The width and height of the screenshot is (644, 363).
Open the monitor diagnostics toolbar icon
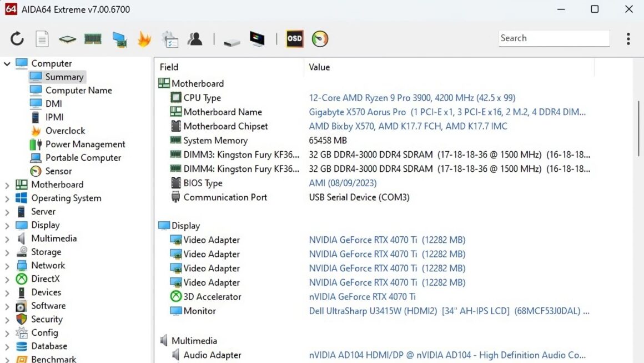257,39
